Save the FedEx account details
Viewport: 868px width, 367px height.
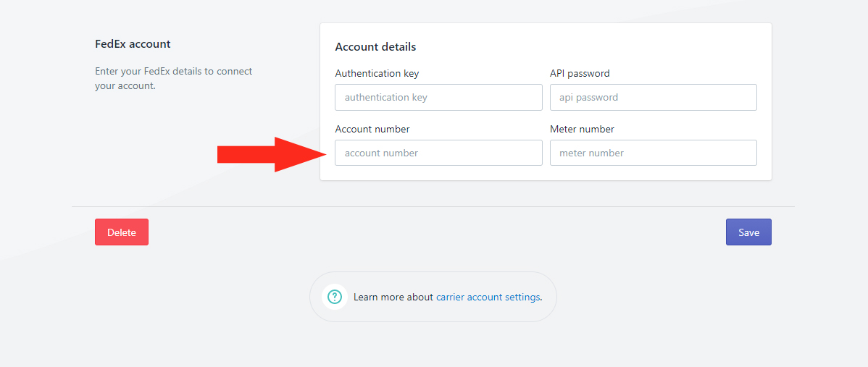[748, 232]
